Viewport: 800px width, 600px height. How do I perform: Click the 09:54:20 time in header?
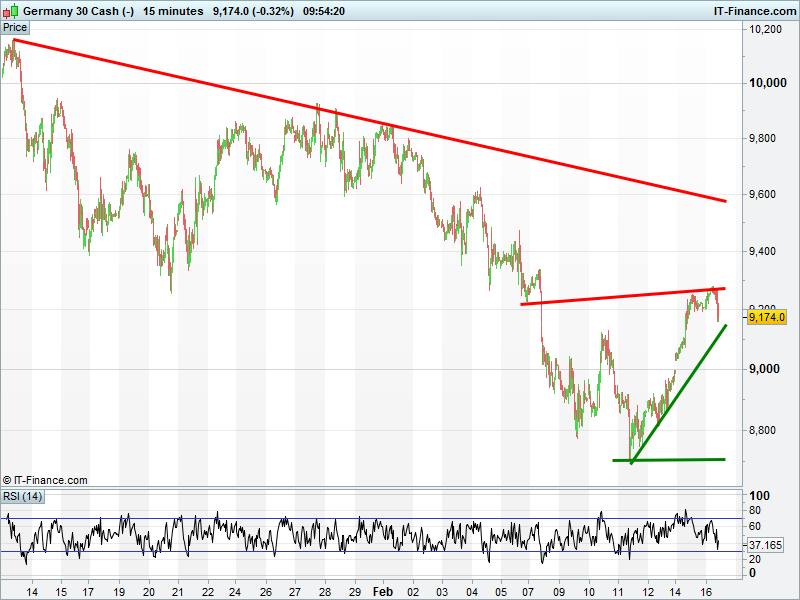click(x=323, y=11)
